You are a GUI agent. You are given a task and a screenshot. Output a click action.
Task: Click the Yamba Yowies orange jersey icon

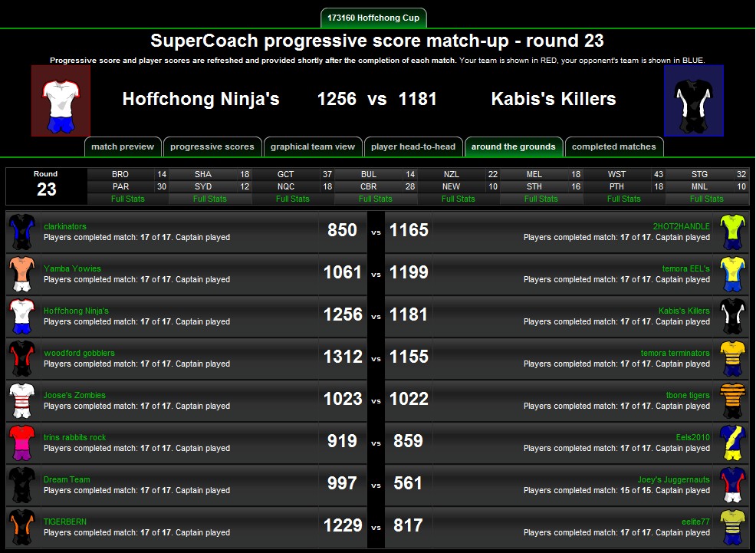coord(22,274)
